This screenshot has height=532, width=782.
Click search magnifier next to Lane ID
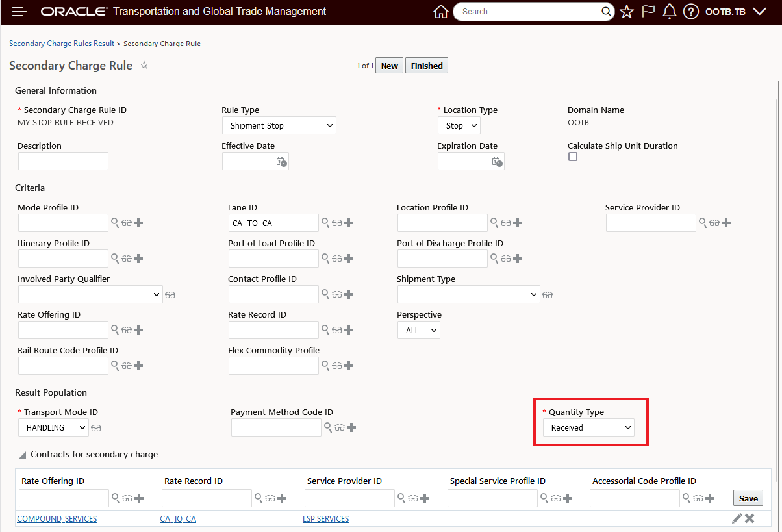[x=325, y=223]
